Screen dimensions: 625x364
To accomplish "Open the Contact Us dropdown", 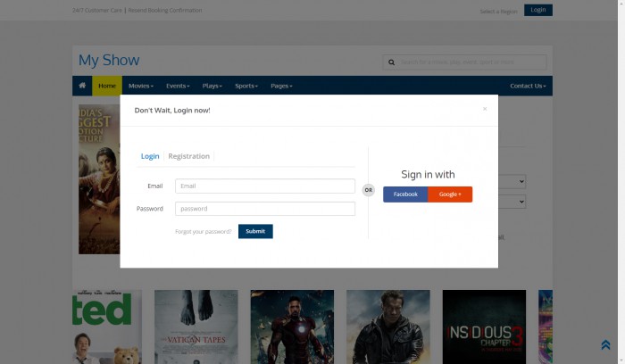I will pos(528,86).
